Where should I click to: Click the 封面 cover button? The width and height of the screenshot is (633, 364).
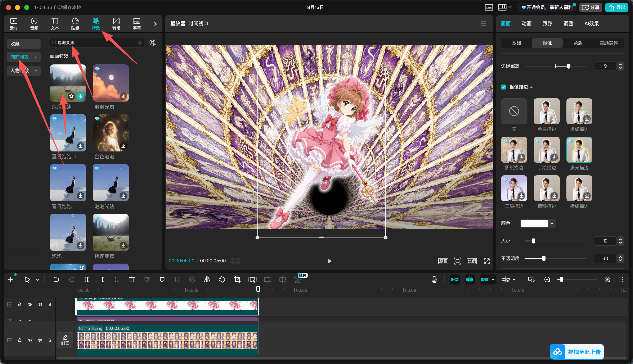coord(65,340)
